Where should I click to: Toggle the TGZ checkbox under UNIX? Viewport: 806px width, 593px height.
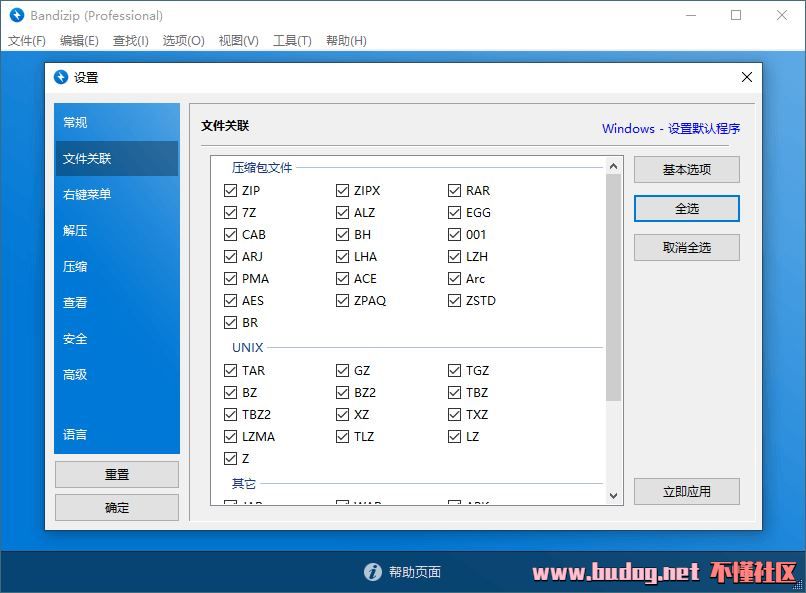(455, 370)
